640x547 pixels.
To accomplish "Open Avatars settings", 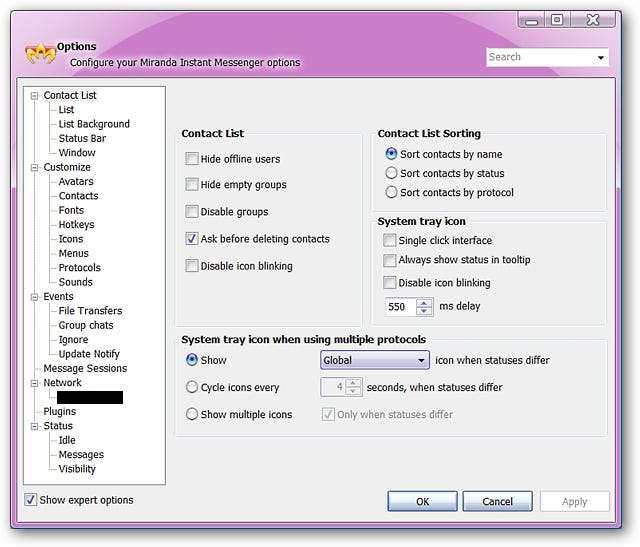I will [x=76, y=182].
